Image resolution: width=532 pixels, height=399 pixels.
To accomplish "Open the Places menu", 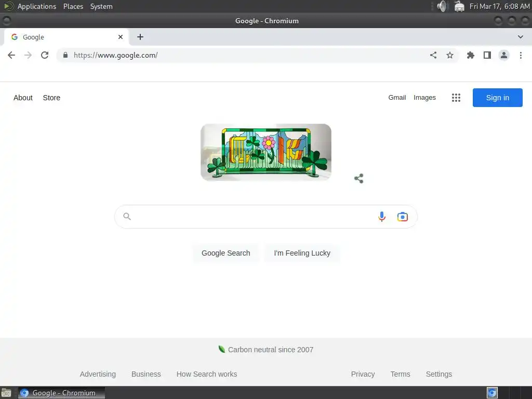I will click(x=73, y=6).
